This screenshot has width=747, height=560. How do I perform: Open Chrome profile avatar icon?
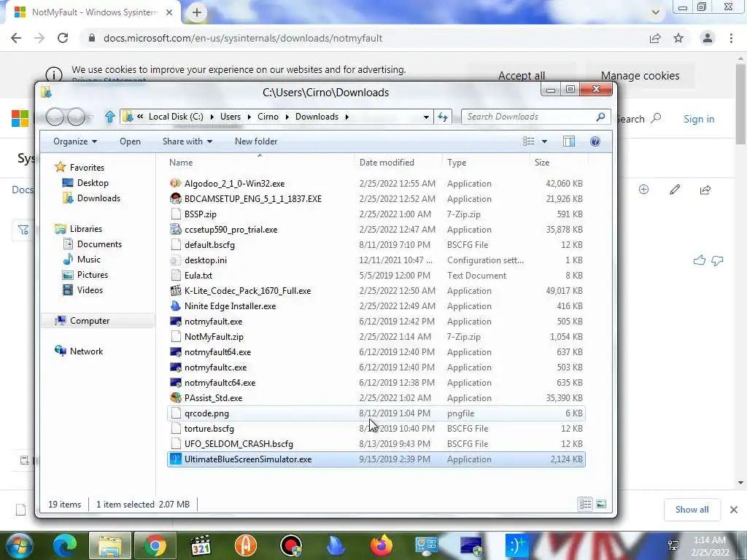coord(708,38)
